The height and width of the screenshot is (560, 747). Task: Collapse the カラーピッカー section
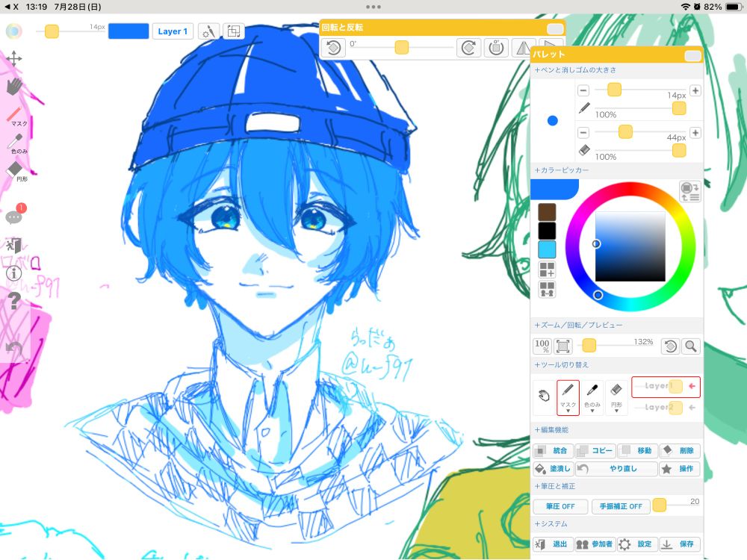(562, 170)
